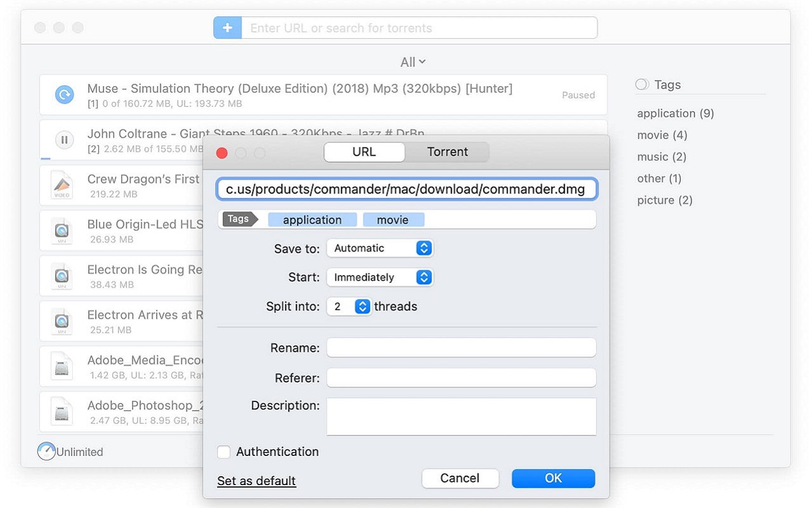Click the Muse Simulation Theory title

(x=300, y=89)
